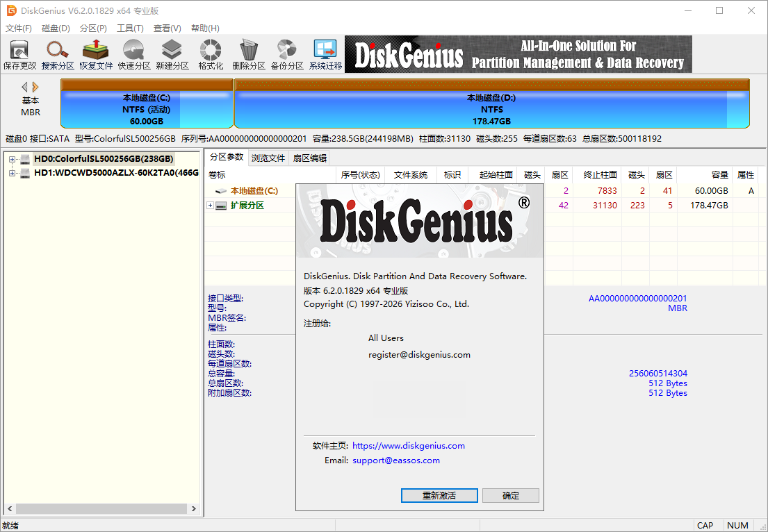The width and height of the screenshot is (768, 532).
Task: Start the 快速分区 quick partition tool
Action: pyautogui.click(x=134, y=54)
